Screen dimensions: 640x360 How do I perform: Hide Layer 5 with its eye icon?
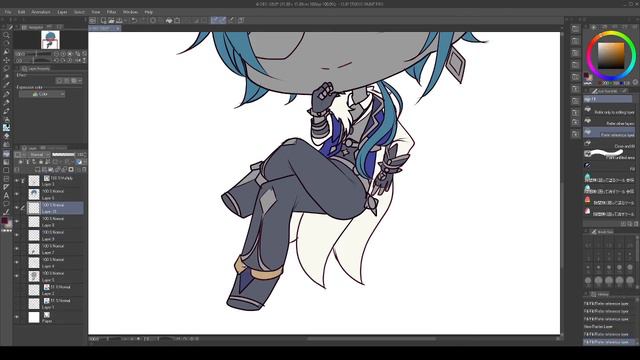point(17,276)
